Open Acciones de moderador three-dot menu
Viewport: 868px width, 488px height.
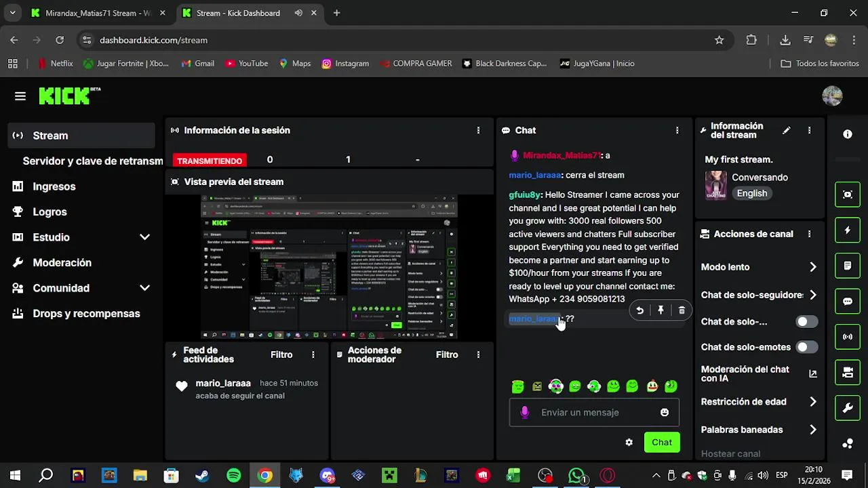[x=478, y=354]
